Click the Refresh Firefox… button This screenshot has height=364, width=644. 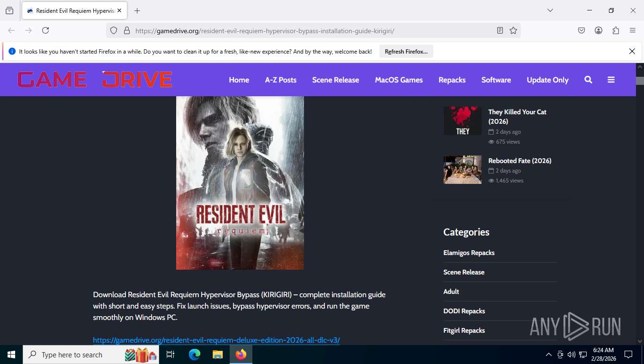[406, 52]
